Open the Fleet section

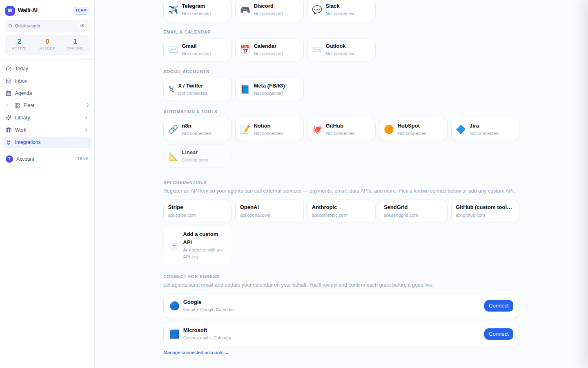tap(51, 105)
